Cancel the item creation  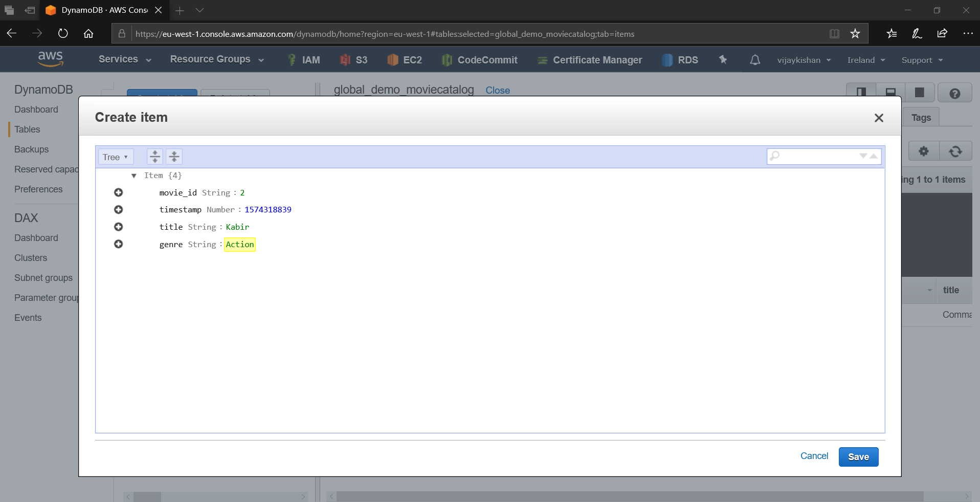814,456
